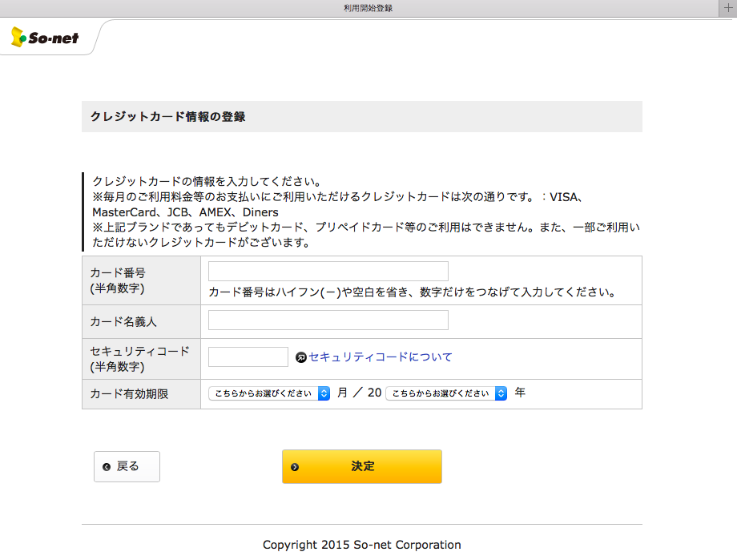Click the back arrow icon on 戻る
This screenshot has width=737, height=560.
click(x=107, y=467)
